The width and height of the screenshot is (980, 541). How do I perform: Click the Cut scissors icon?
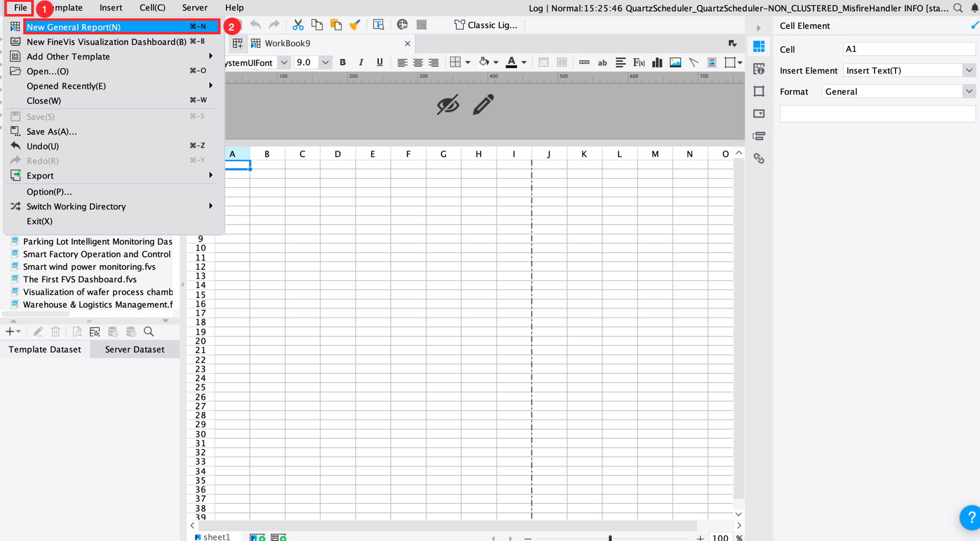point(298,25)
